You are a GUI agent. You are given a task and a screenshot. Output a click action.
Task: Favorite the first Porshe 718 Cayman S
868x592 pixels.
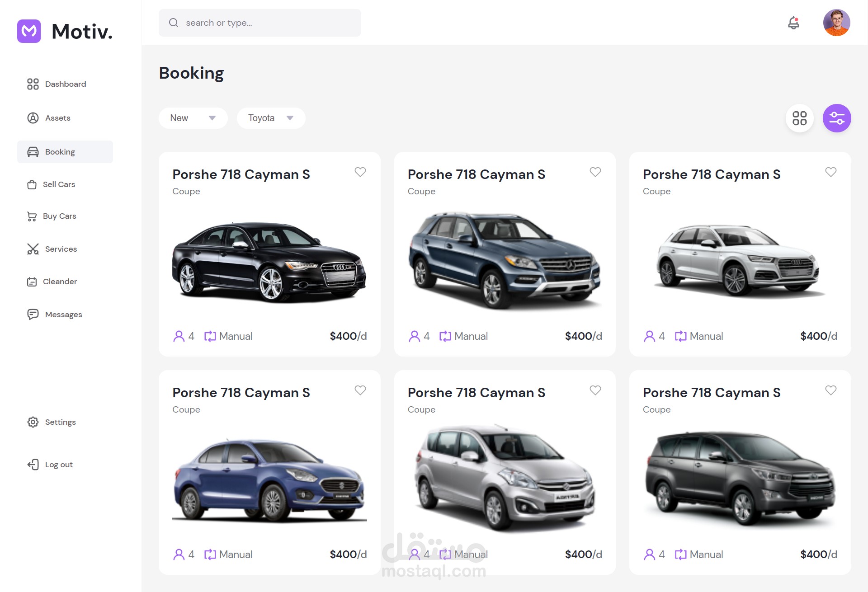click(360, 172)
